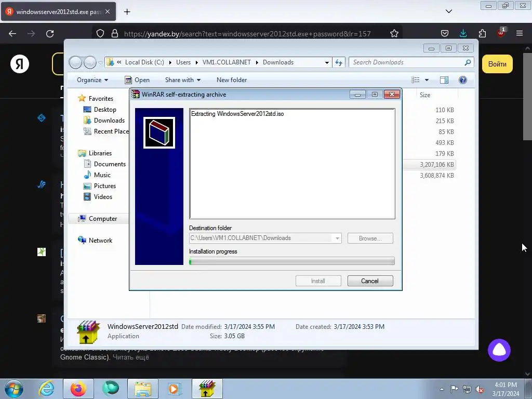The height and width of the screenshot is (399, 532).
Task: Select Favorites in navigation pane
Action: click(x=101, y=99)
